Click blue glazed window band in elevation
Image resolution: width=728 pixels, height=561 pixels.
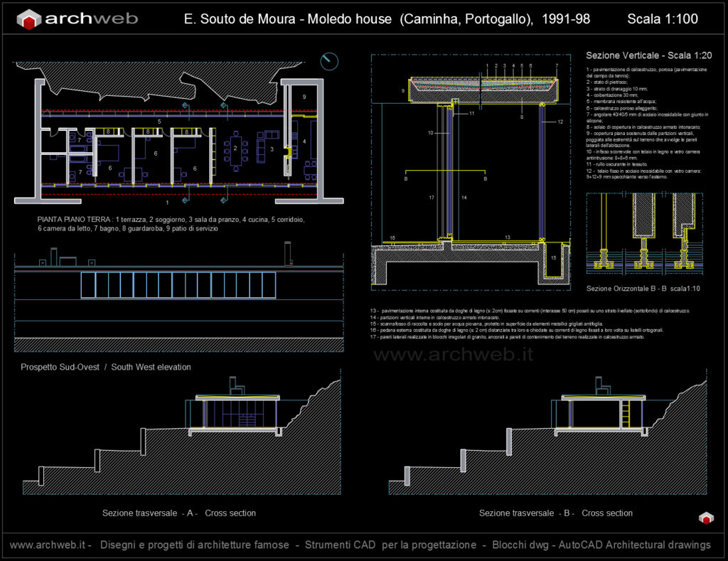click(178, 284)
